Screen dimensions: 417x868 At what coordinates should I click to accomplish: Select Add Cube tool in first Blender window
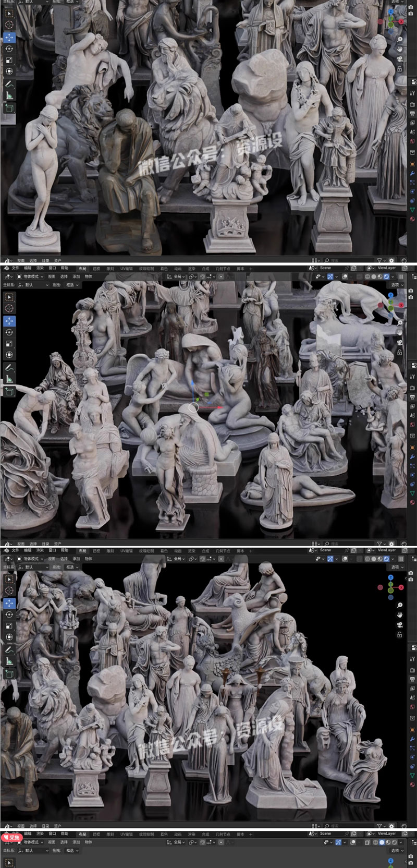tap(9, 107)
